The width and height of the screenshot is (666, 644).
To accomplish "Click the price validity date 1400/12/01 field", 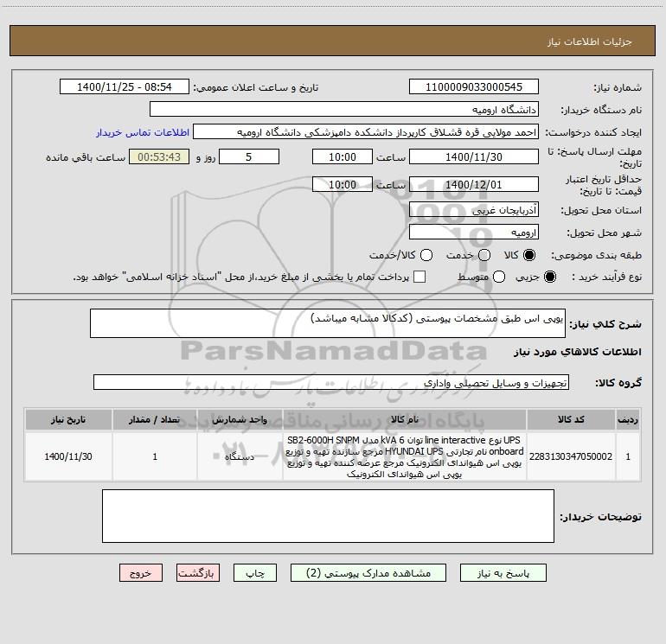I will (474, 184).
